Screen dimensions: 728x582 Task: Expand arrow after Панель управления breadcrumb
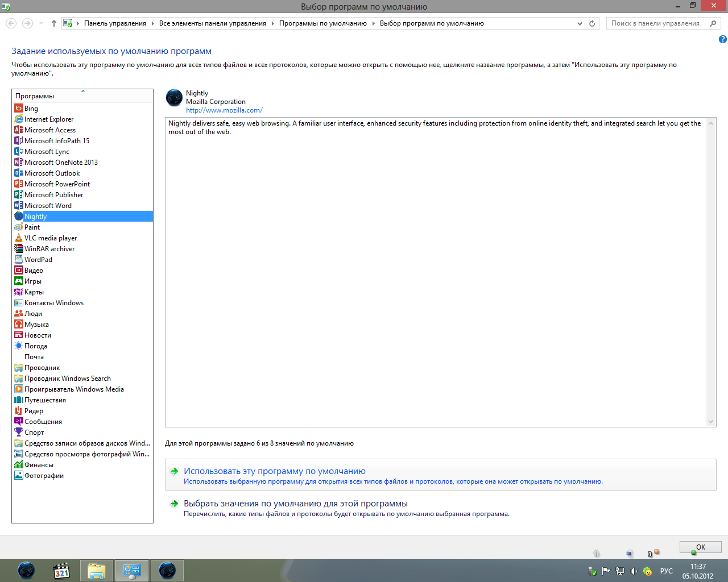(x=153, y=23)
